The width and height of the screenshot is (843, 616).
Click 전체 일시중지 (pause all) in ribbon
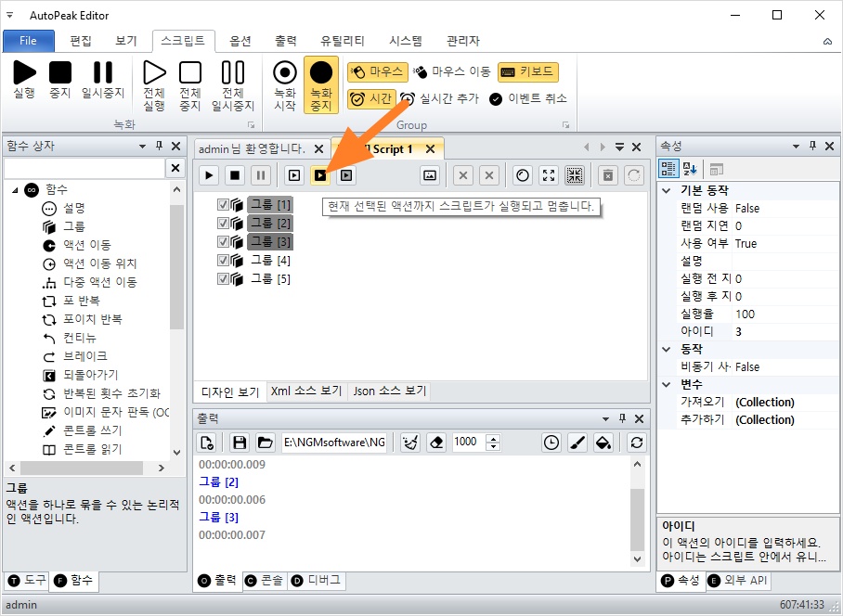[233, 86]
